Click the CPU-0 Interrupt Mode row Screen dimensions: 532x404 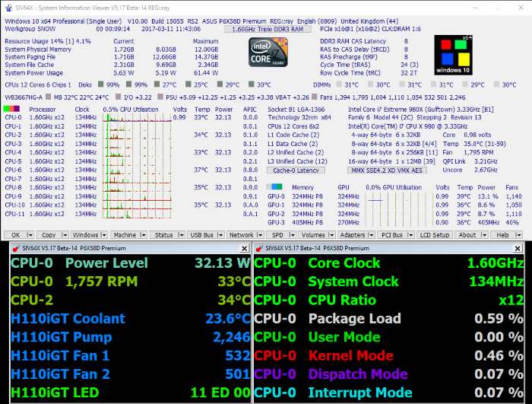388,393
